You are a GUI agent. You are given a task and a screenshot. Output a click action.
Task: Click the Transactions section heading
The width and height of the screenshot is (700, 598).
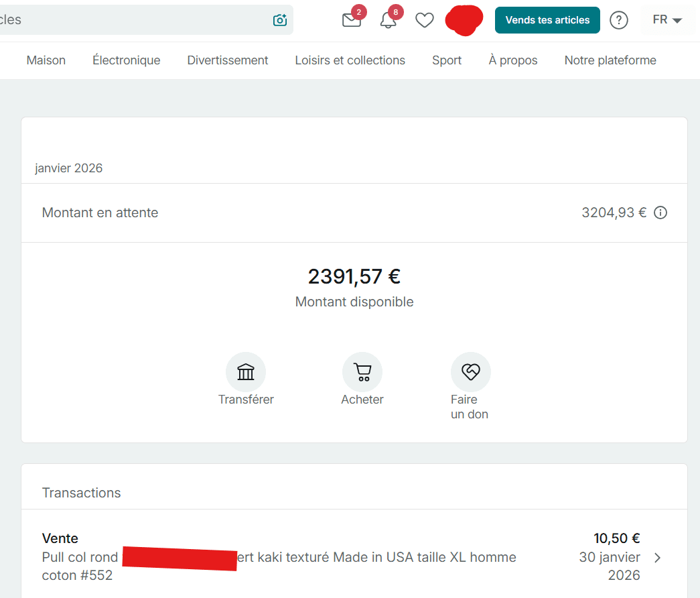[x=81, y=493]
